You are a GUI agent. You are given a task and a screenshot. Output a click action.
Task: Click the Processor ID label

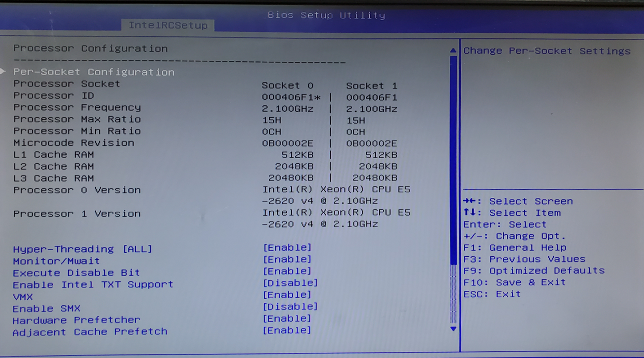[x=54, y=96]
